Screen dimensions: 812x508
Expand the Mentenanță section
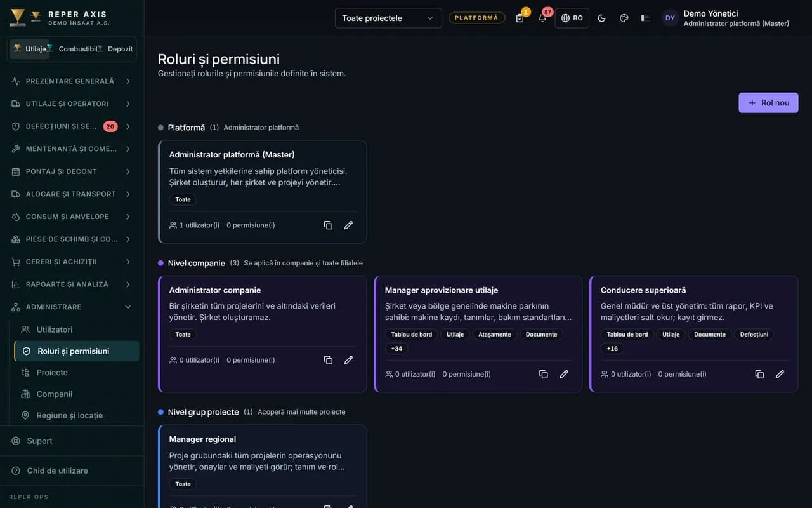click(x=72, y=149)
